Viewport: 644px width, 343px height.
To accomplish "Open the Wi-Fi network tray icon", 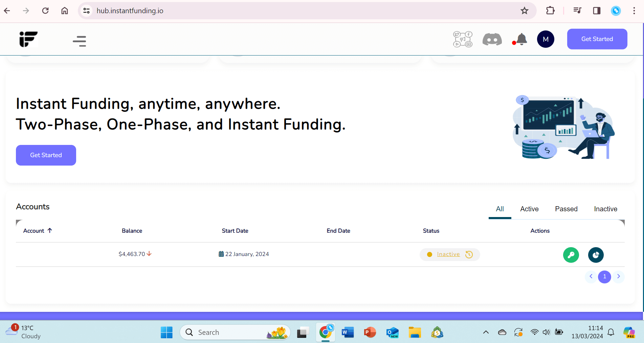I will click(x=534, y=332).
